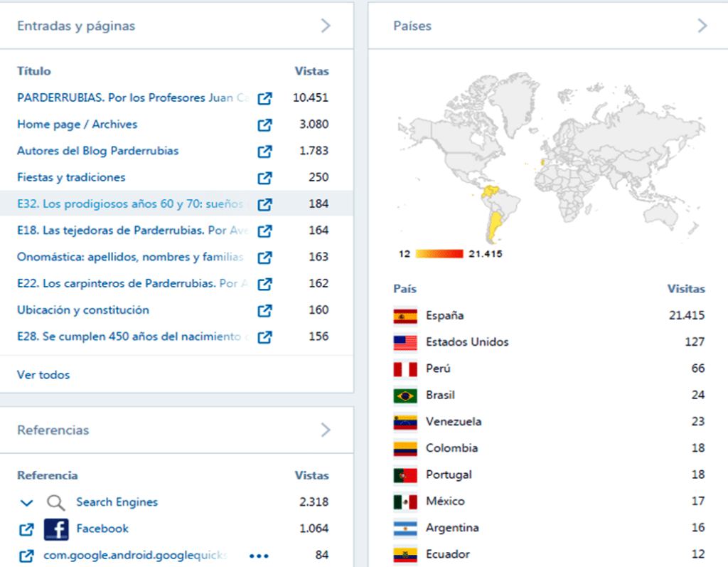This screenshot has height=567, width=728.
Task: Select the Estados Unidos country row
Action: pos(467,342)
